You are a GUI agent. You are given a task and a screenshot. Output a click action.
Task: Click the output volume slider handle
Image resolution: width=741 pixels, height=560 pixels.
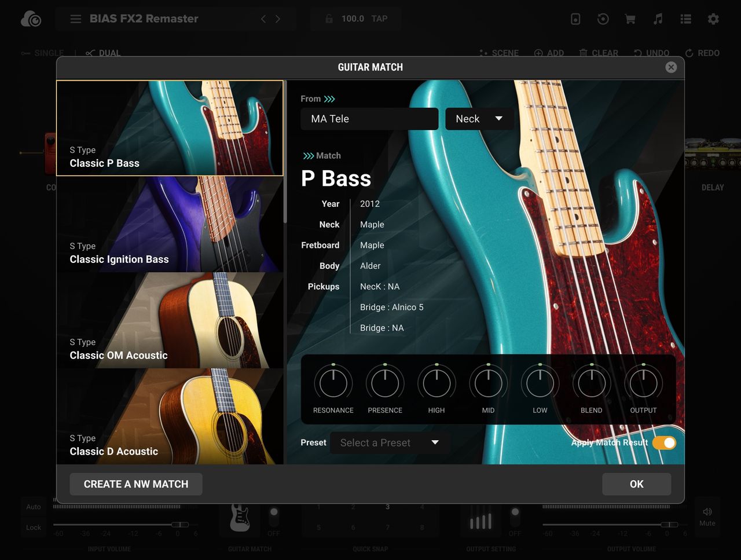tap(669, 524)
